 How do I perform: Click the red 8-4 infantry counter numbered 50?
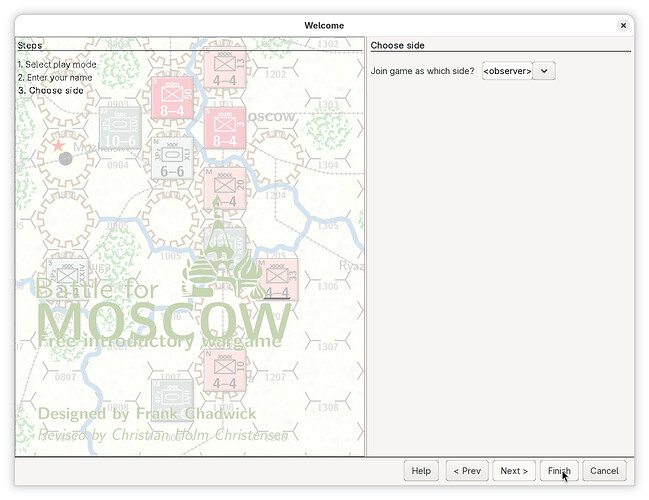[x=172, y=97]
